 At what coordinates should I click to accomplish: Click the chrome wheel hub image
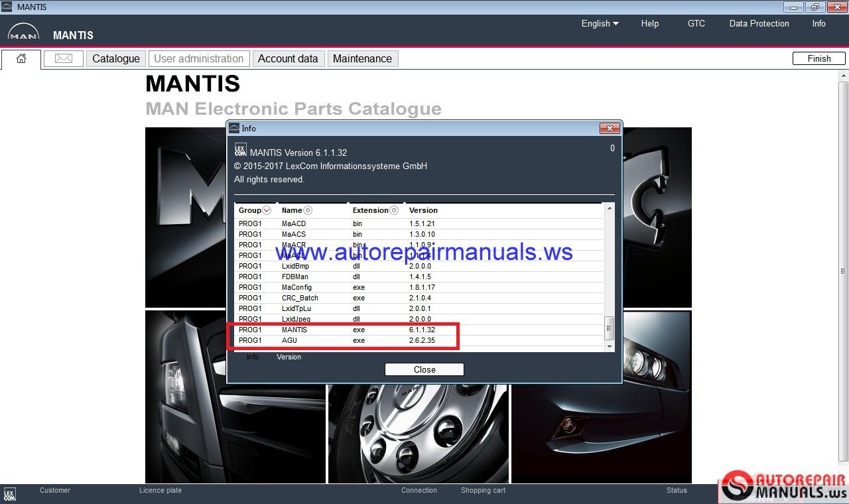coord(418,434)
